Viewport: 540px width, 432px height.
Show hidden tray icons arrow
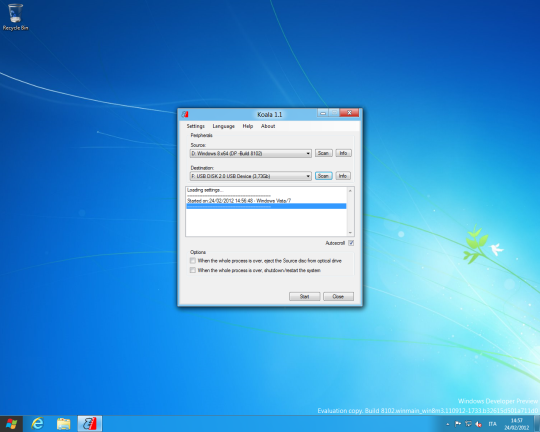coord(448,424)
